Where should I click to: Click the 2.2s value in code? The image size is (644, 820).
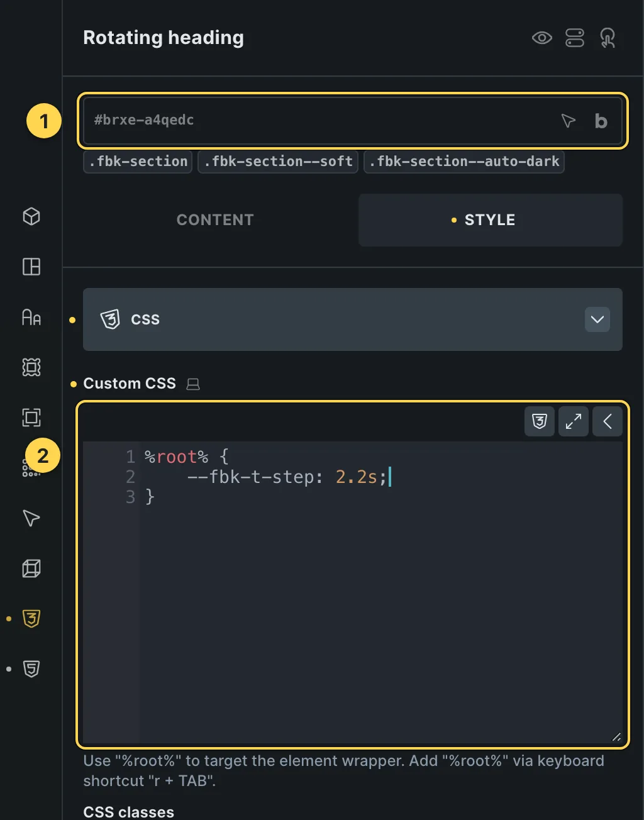pos(357,477)
